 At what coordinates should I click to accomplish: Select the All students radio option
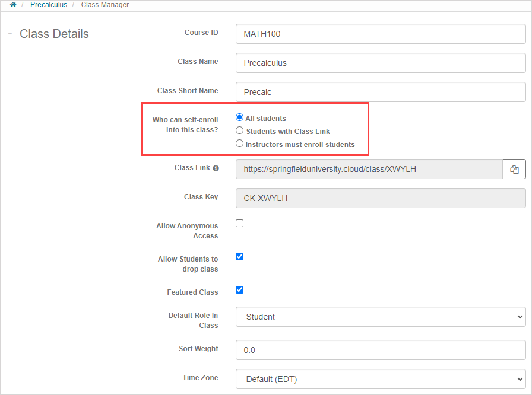point(240,118)
